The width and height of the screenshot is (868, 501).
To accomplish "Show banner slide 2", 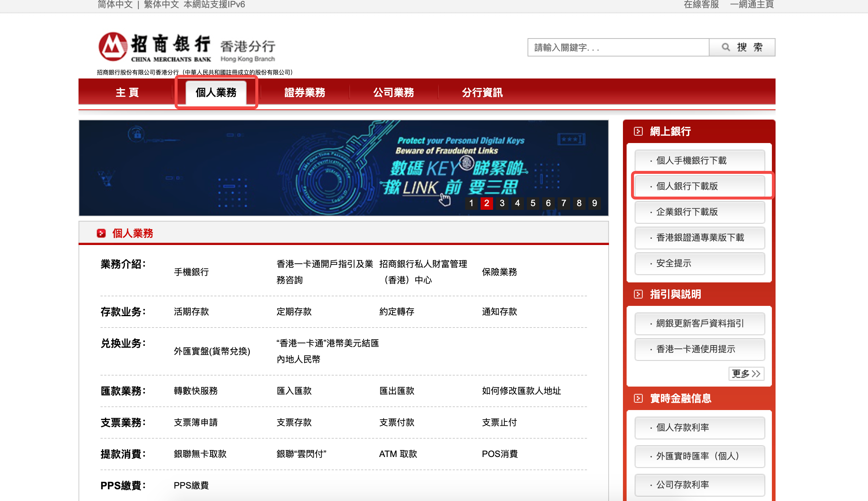I will tap(487, 203).
